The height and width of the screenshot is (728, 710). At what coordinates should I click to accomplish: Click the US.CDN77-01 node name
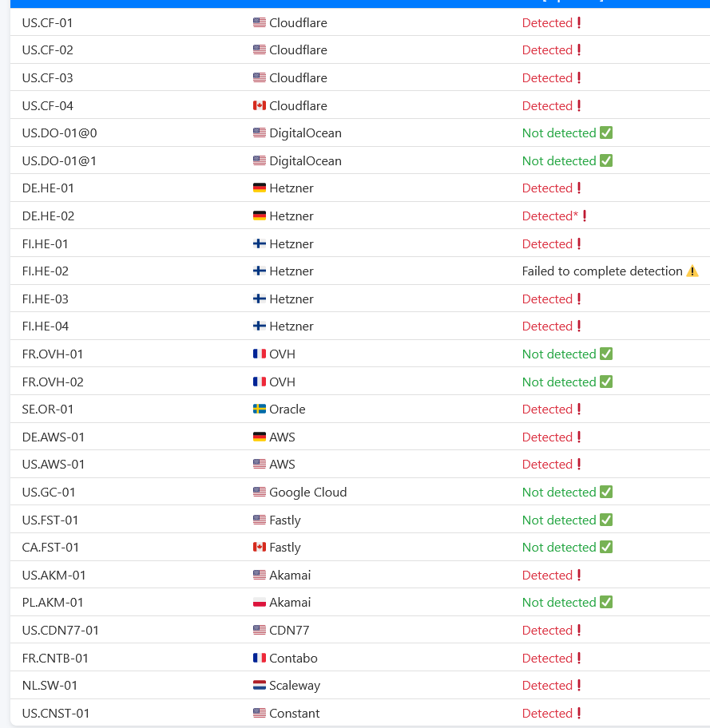point(61,631)
